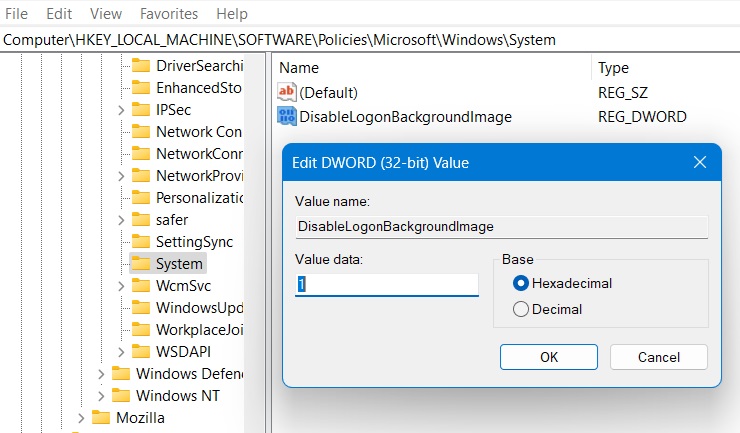
Task: Select the IPSec key label
Action: coord(173,110)
